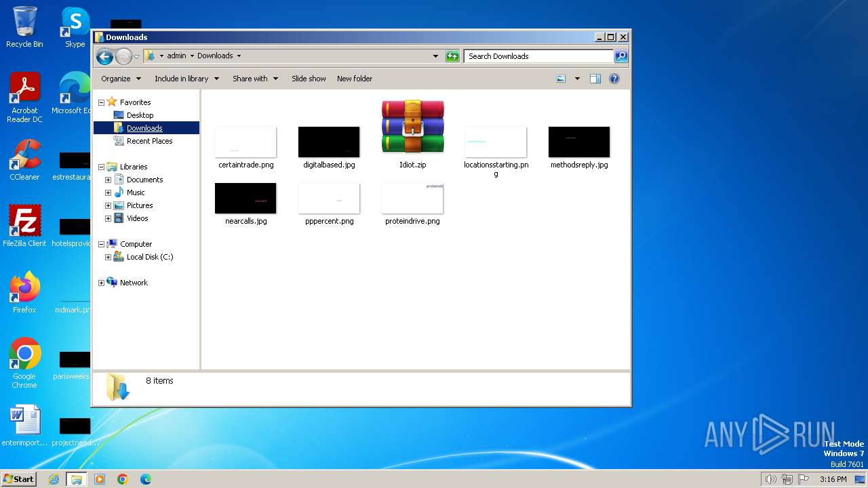Viewport: 868px width, 488px height.
Task: Click the refresh button beside address bar
Action: point(452,56)
